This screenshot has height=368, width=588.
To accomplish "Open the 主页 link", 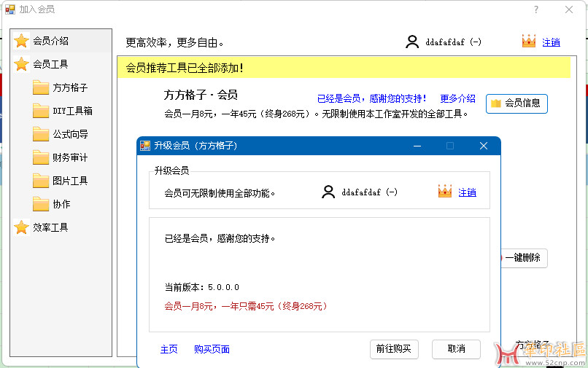I will click(169, 349).
